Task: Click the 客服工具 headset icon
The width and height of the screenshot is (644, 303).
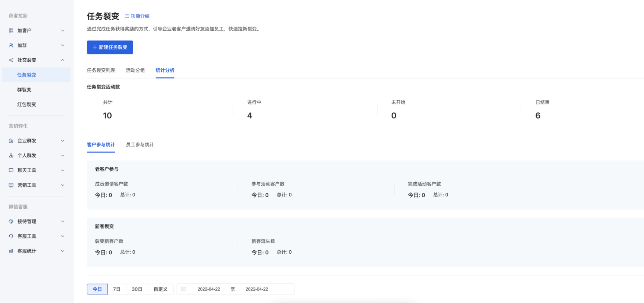Action: 11,236
